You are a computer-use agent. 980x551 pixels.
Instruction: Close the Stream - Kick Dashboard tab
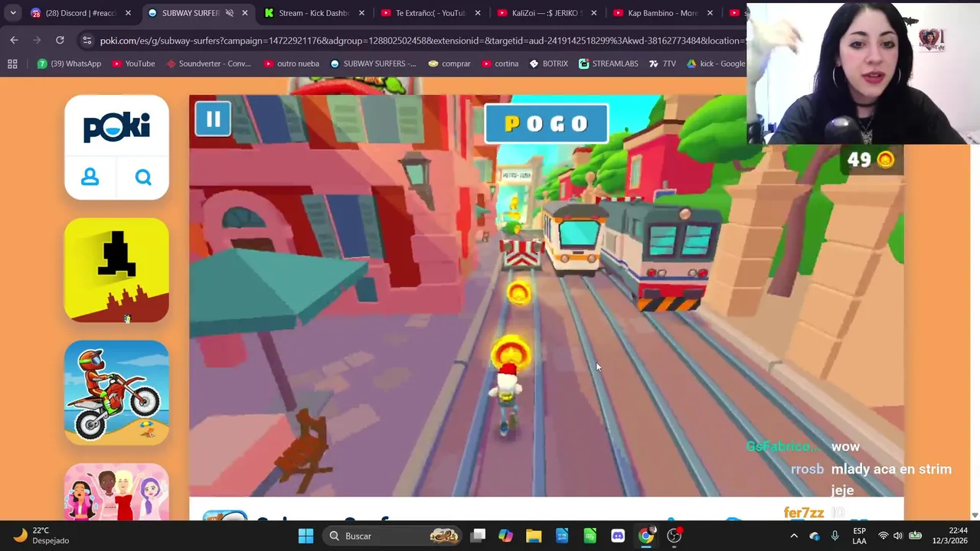tap(361, 13)
